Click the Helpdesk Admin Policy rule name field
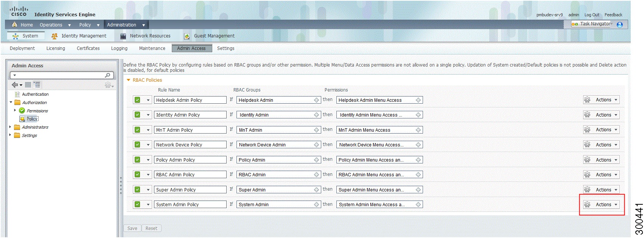This screenshot has height=238, width=644. pyautogui.click(x=190, y=100)
